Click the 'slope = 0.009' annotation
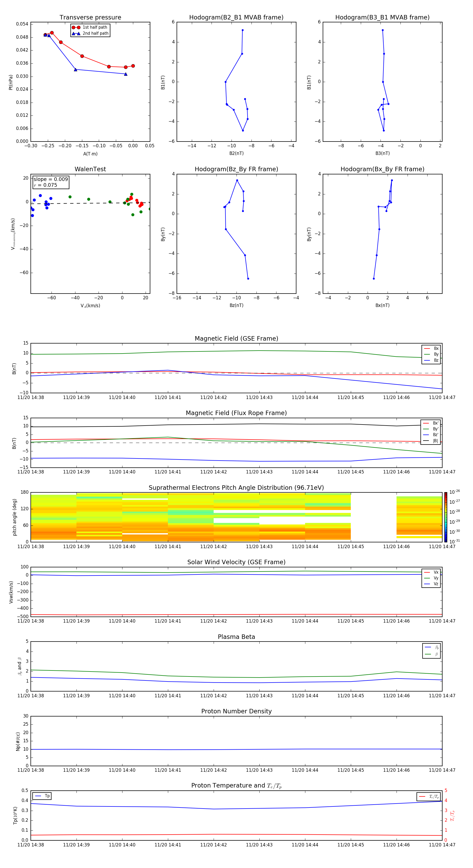Screen dimensions: 473x868 pyautogui.click(x=51, y=179)
